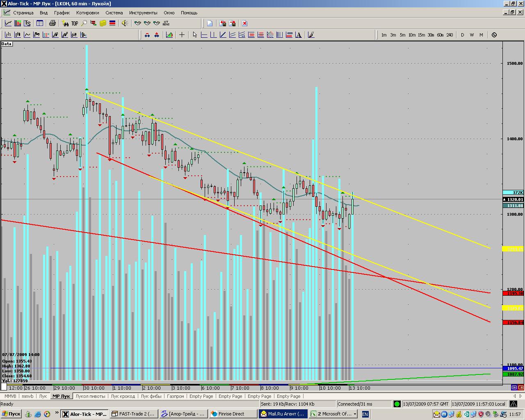This screenshot has height=420, width=525.
Task: Switch chart to candlestick style
Action: click(x=18, y=35)
